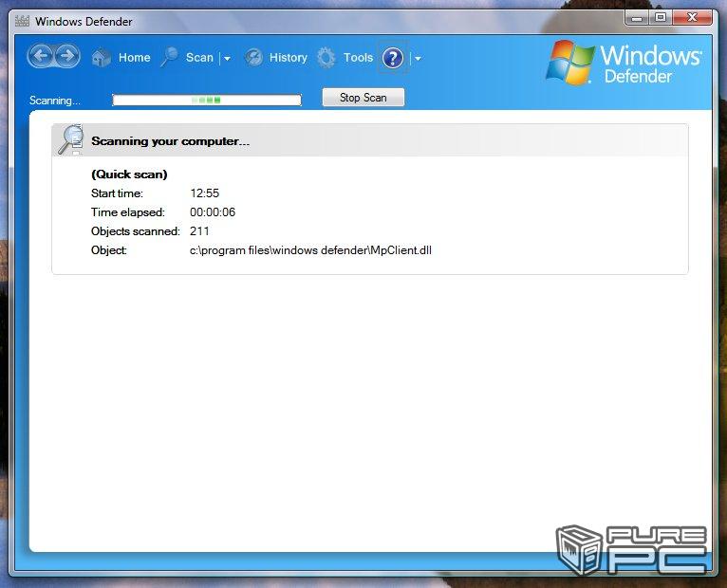Click the Windows Defender logo
This screenshot has width=727, height=588.
tap(624, 63)
